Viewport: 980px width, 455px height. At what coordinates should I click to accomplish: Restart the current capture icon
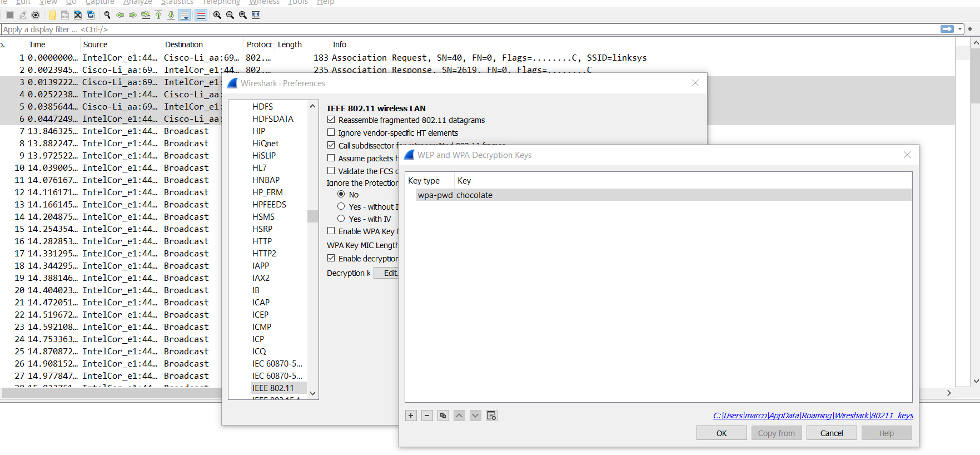[x=23, y=15]
